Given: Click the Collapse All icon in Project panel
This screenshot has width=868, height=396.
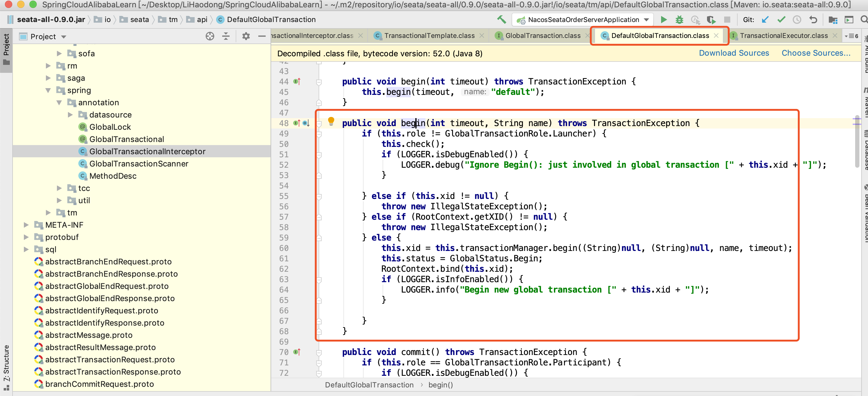Looking at the screenshot, I should [x=226, y=36].
